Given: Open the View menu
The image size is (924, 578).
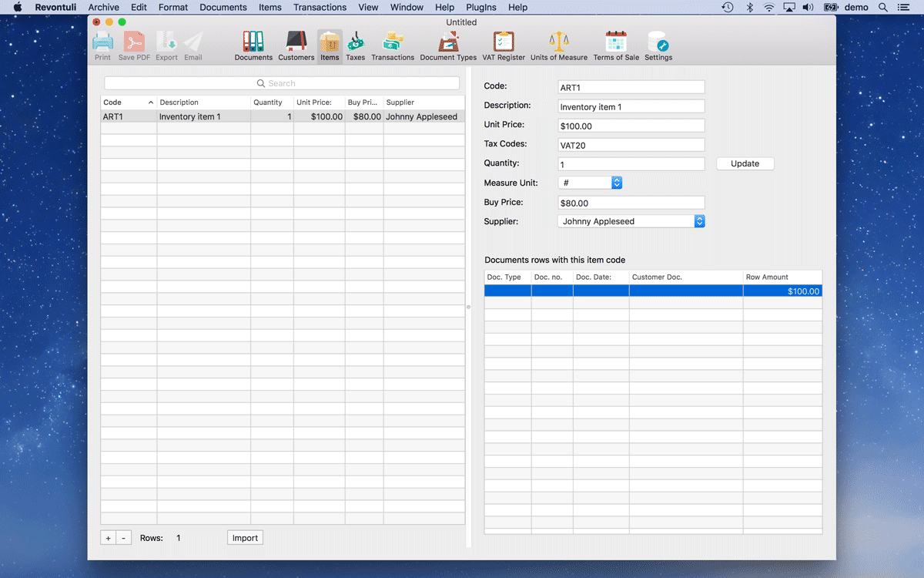Looking at the screenshot, I should coord(369,7).
